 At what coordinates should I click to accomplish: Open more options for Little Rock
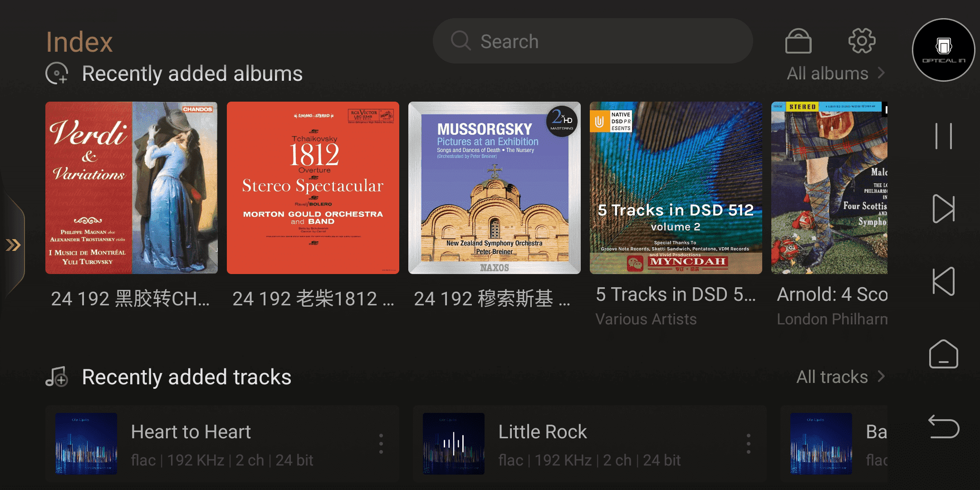coord(749,444)
